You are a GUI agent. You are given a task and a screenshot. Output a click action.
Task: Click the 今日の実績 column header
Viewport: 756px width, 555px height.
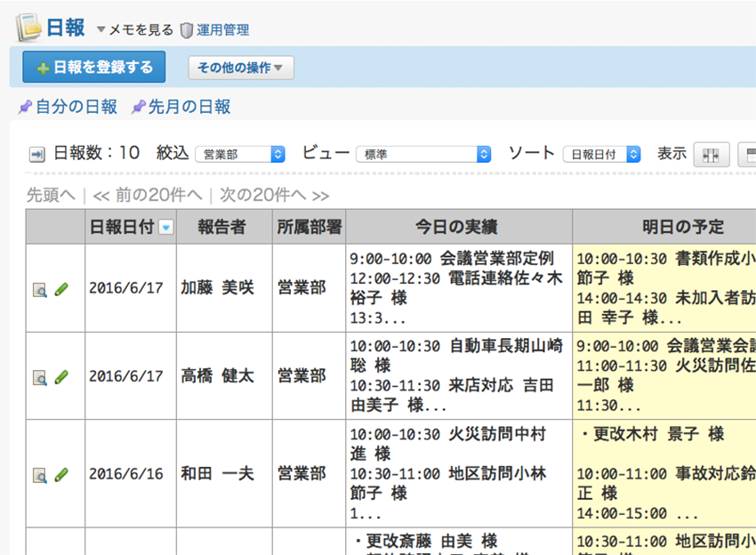458,227
